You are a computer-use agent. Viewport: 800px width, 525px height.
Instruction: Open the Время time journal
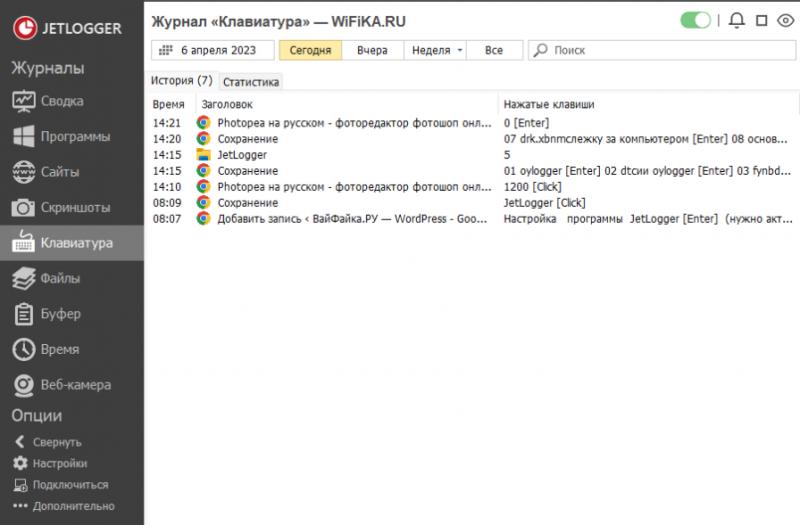[x=60, y=349]
